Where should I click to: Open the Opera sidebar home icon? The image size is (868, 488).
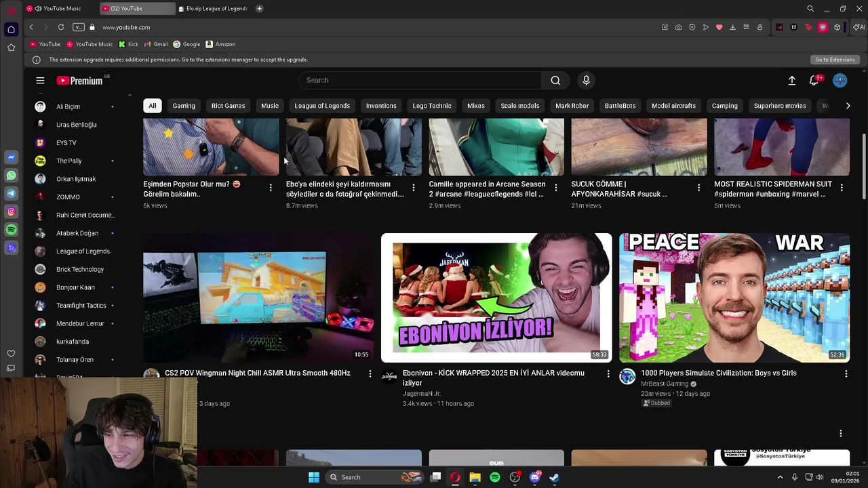coord(11,29)
